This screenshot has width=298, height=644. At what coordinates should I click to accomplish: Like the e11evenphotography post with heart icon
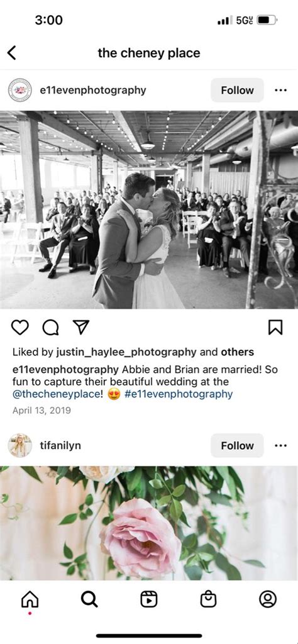pos(19,327)
